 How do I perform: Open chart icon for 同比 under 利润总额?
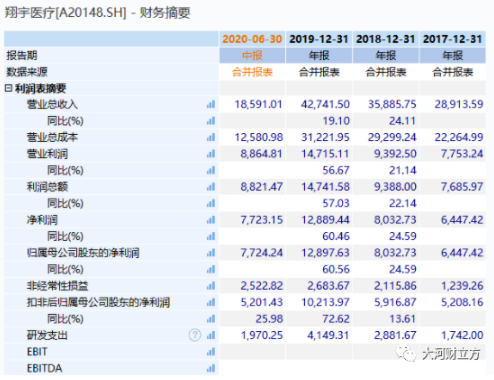click(x=211, y=203)
